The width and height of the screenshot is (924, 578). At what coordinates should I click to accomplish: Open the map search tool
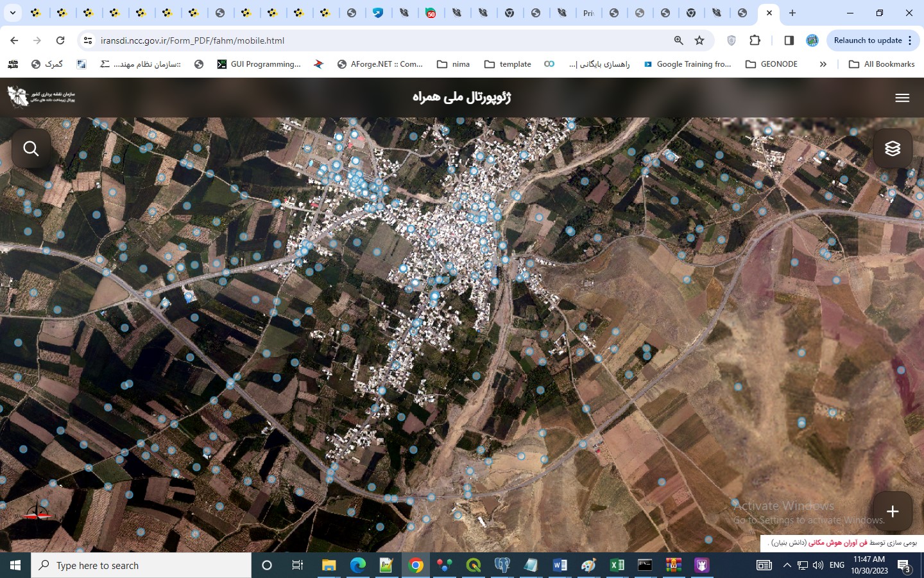coord(31,148)
